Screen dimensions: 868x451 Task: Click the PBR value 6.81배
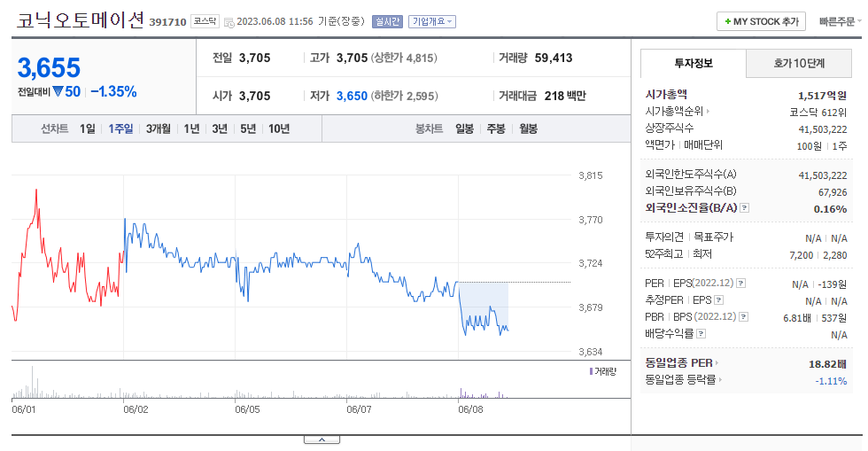point(797,318)
